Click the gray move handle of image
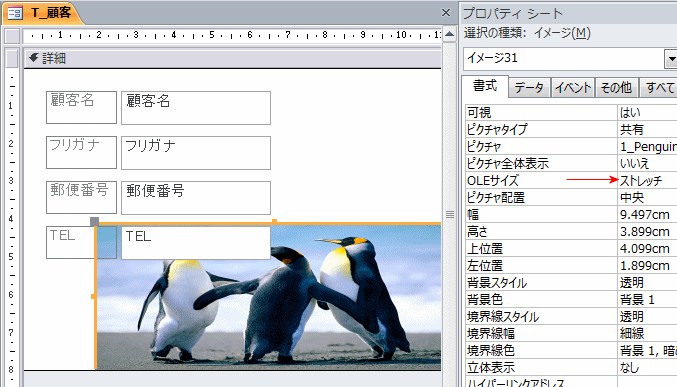The width and height of the screenshot is (677, 387). (x=95, y=222)
